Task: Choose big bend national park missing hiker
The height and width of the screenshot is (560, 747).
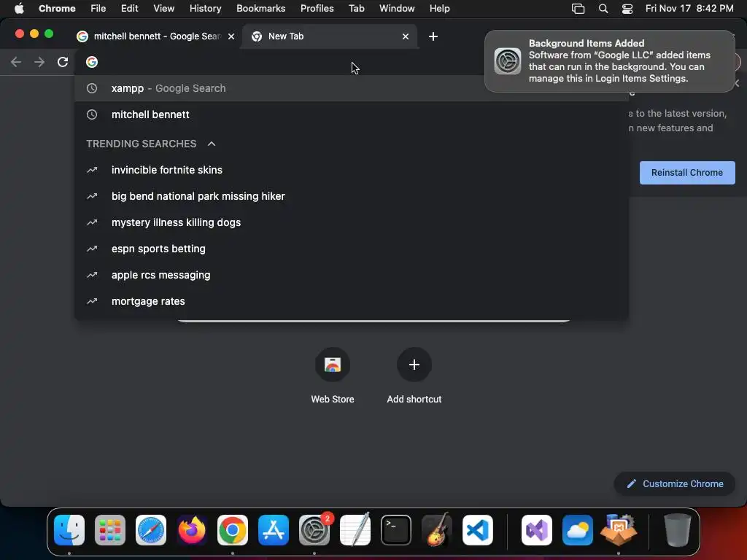Action: (352, 196)
